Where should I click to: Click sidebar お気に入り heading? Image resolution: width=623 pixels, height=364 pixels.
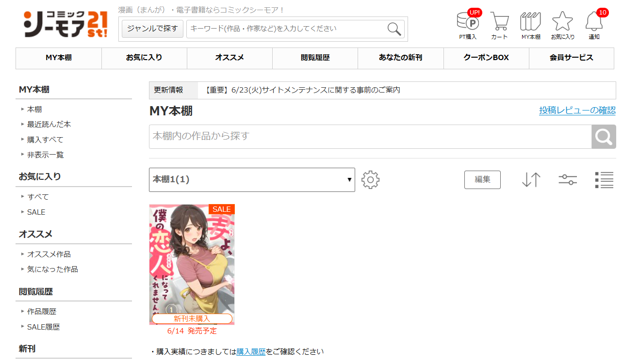[40, 176]
